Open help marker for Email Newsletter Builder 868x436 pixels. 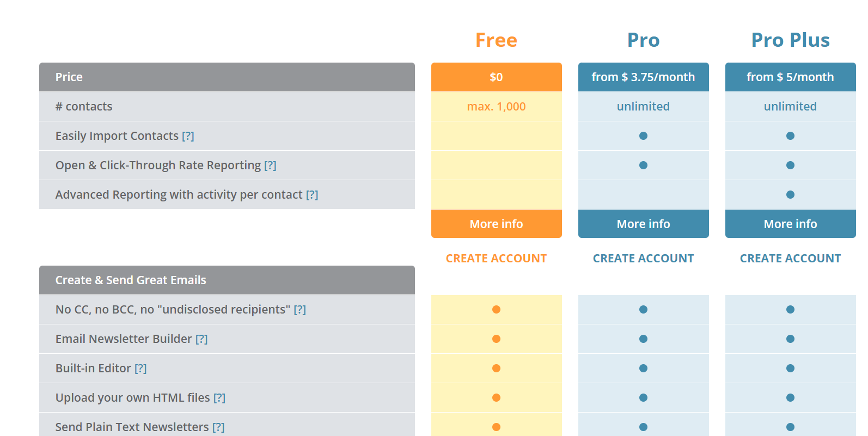tap(201, 339)
